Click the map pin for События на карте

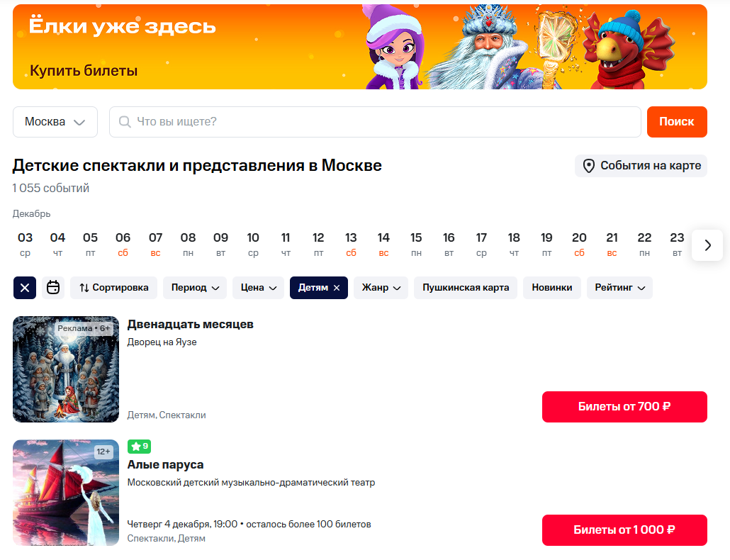click(x=589, y=166)
